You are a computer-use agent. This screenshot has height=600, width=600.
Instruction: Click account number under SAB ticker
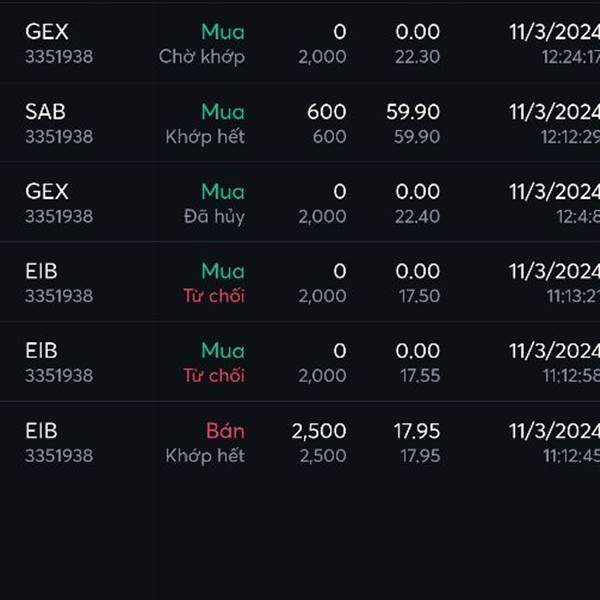click(x=59, y=137)
